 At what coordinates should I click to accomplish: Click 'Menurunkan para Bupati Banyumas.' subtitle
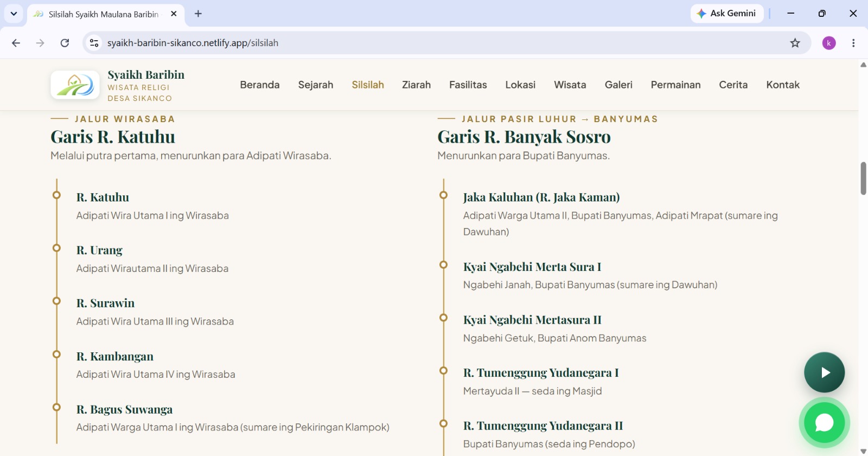[x=524, y=156]
